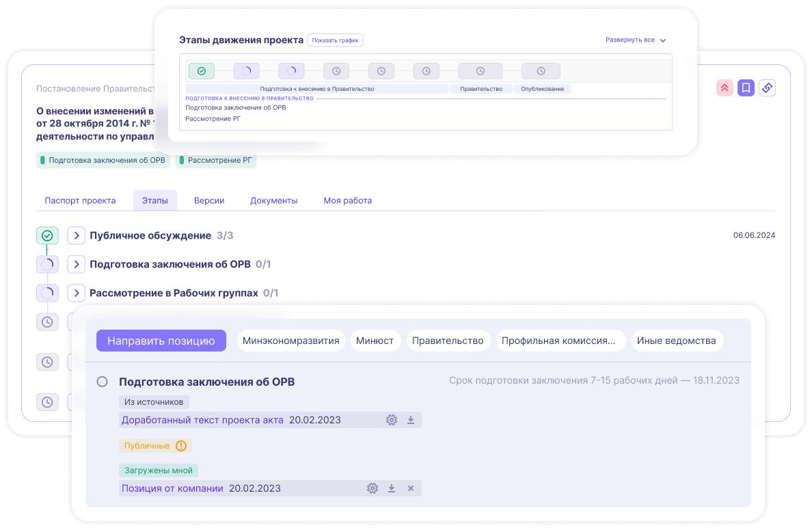Toggle the Минюст filter chip
The image size is (812, 530).
[x=375, y=341]
